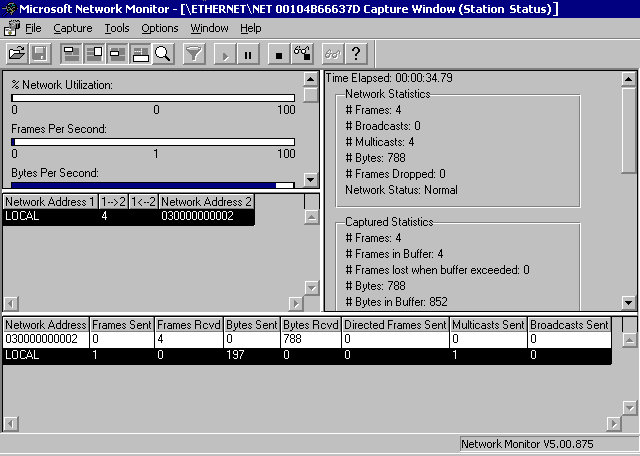Pause the capture with the pause button

point(248,53)
